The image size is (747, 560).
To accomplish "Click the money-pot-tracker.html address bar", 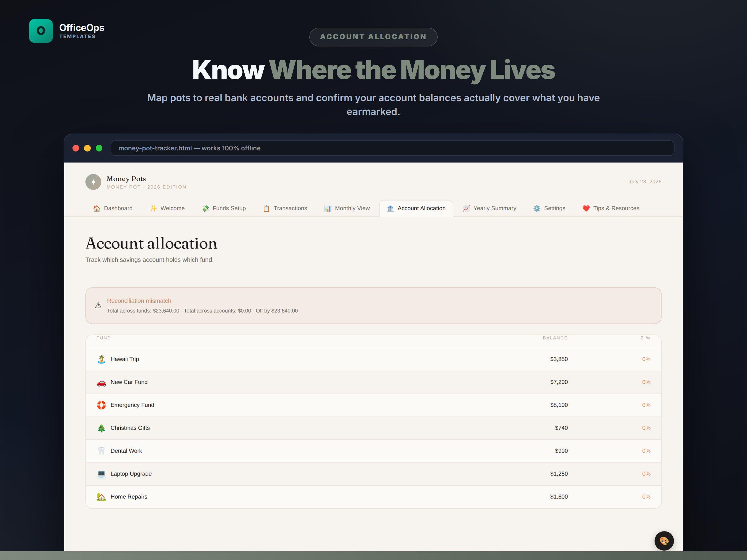I will [392, 148].
